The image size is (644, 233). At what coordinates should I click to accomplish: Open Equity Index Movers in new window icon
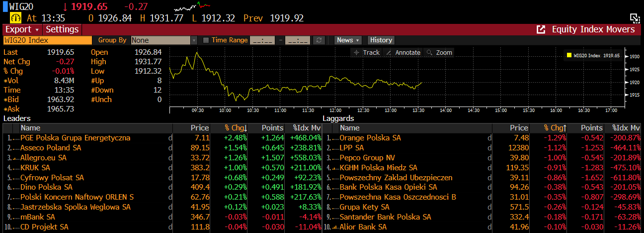tap(541, 29)
